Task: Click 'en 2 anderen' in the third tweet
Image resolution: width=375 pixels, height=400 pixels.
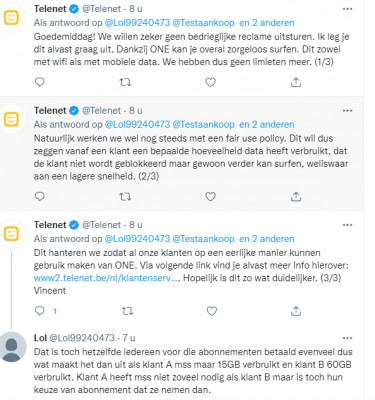Action: pyautogui.click(x=267, y=239)
